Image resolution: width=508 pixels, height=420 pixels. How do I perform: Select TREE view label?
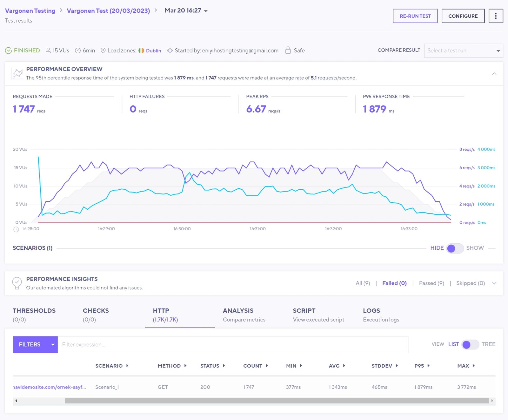click(488, 344)
